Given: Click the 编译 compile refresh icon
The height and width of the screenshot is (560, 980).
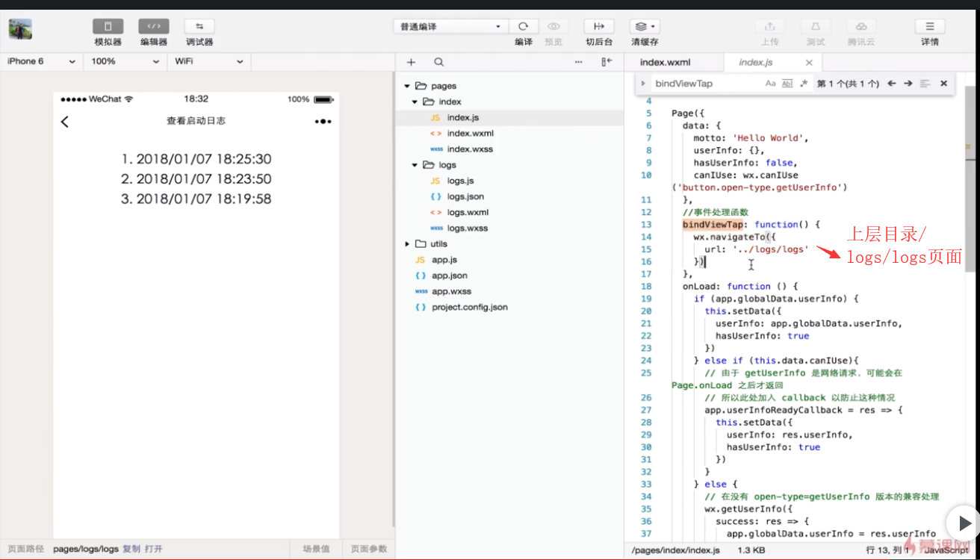Looking at the screenshot, I should (524, 26).
